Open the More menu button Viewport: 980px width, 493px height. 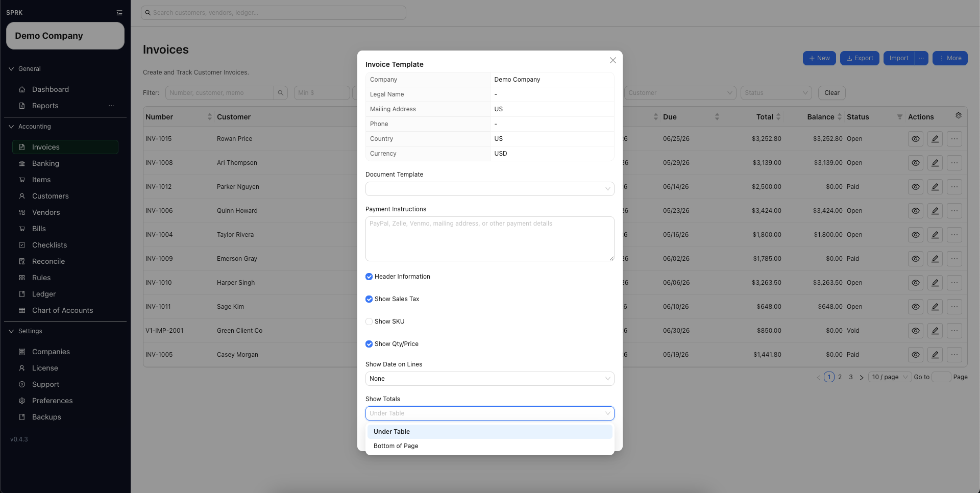tap(950, 58)
